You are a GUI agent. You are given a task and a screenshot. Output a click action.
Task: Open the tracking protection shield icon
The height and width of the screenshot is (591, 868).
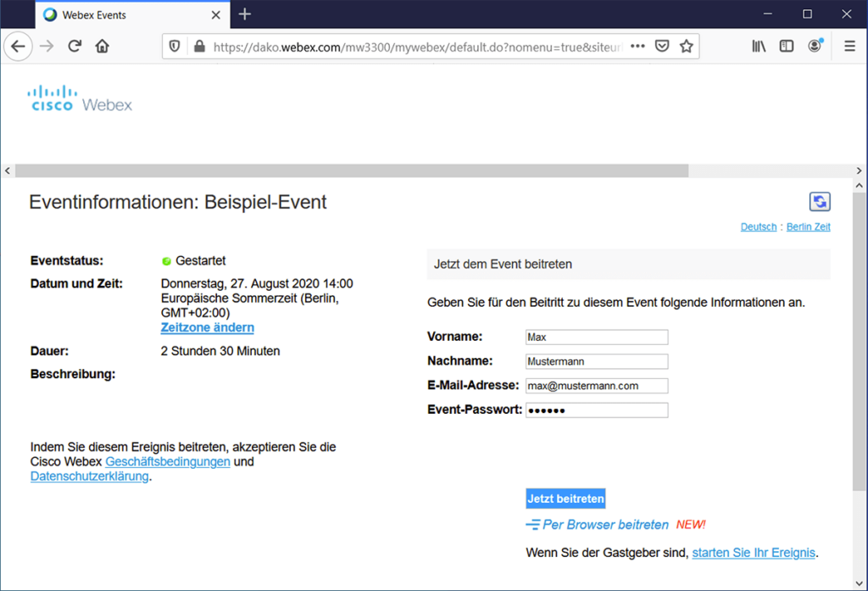175,45
